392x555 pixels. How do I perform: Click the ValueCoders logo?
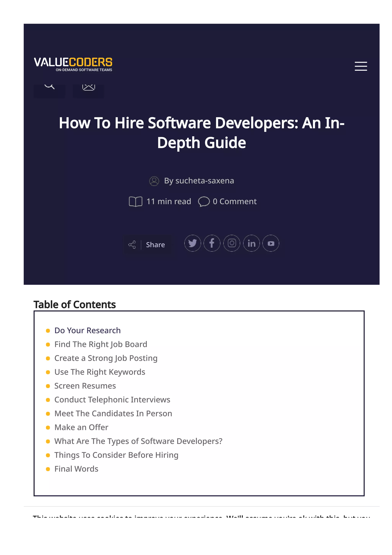click(x=73, y=64)
